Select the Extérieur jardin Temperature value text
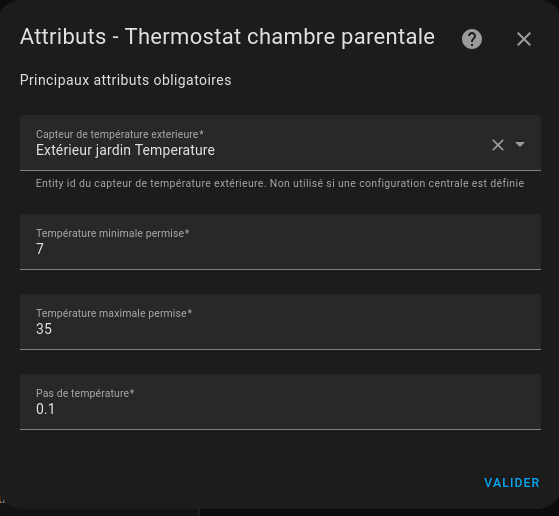Screen dimensions: 559x516 point(125,150)
